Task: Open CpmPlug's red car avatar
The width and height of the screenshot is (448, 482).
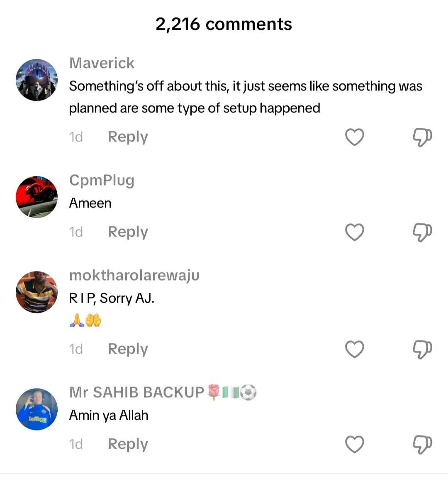Action: point(37,197)
